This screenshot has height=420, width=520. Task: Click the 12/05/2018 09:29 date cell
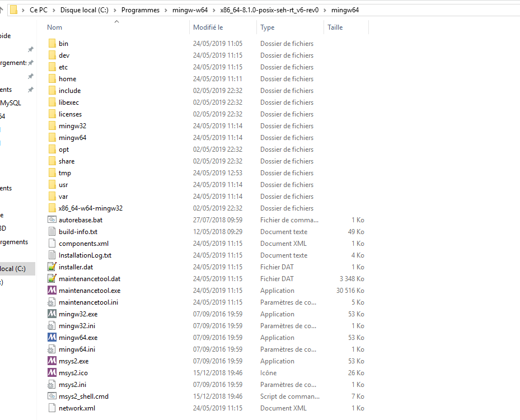[x=218, y=232]
